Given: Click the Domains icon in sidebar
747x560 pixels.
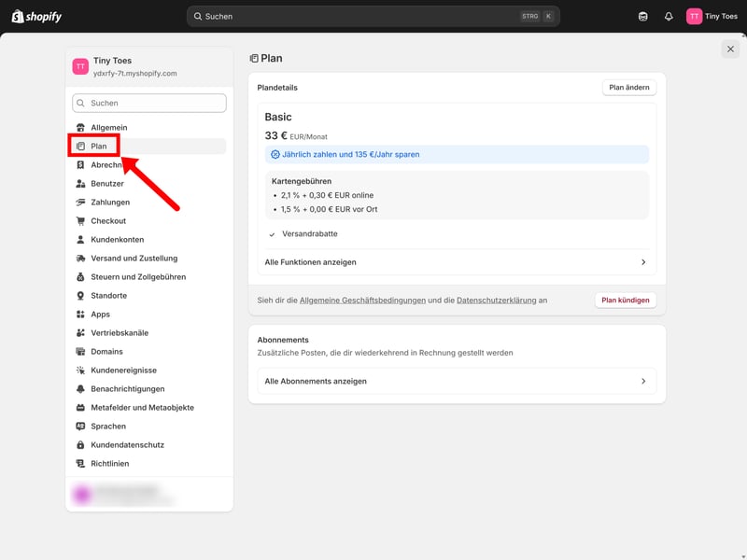Looking at the screenshot, I should tap(80, 352).
